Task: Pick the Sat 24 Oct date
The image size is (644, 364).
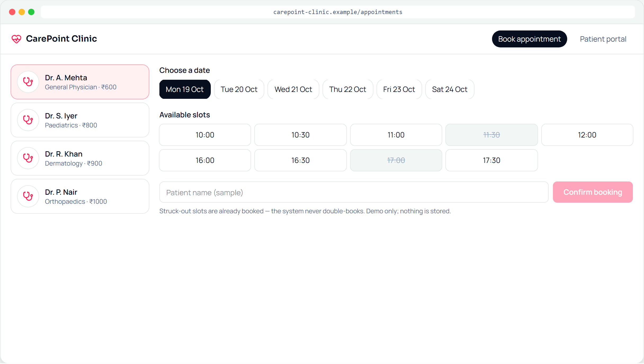Action: click(450, 89)
